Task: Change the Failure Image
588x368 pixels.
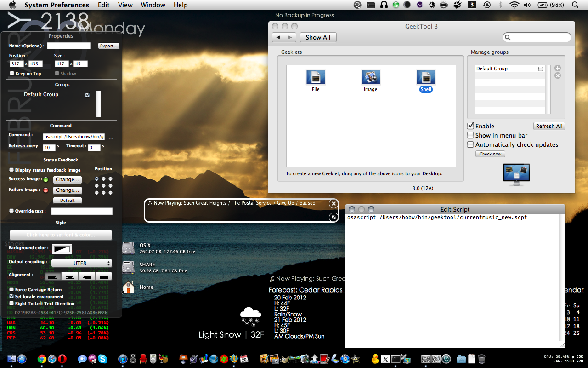Action: pos(68,190)
